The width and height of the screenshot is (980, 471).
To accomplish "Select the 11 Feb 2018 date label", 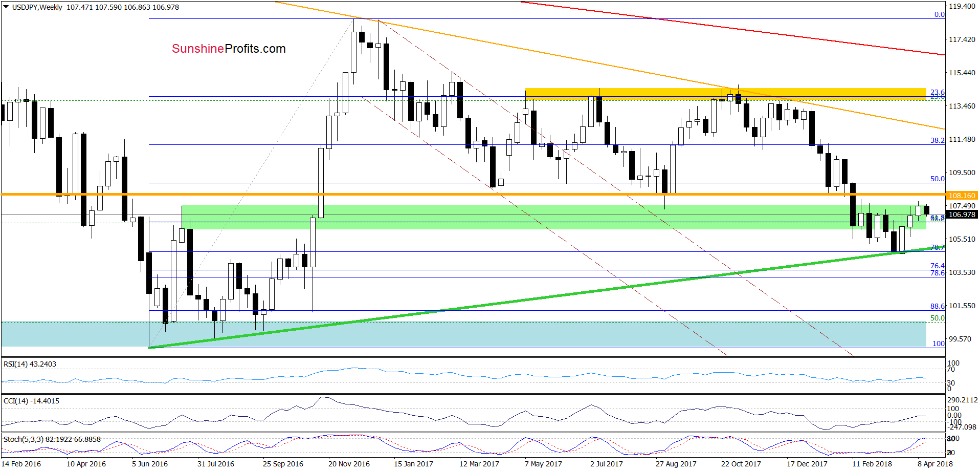I will [x=872, y=464].
